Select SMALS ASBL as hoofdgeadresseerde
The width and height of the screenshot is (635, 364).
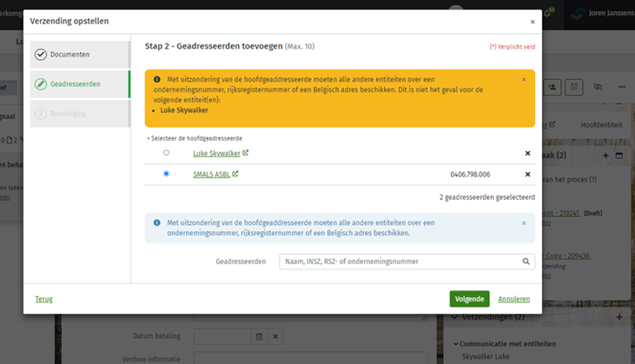pos(166,174)
